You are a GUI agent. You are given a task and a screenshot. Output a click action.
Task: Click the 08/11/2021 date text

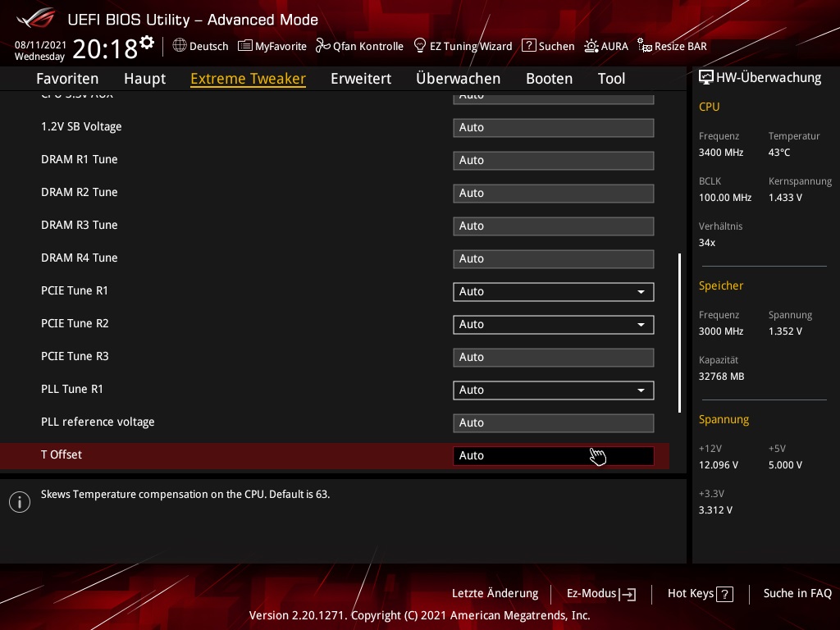pos(40,44)
